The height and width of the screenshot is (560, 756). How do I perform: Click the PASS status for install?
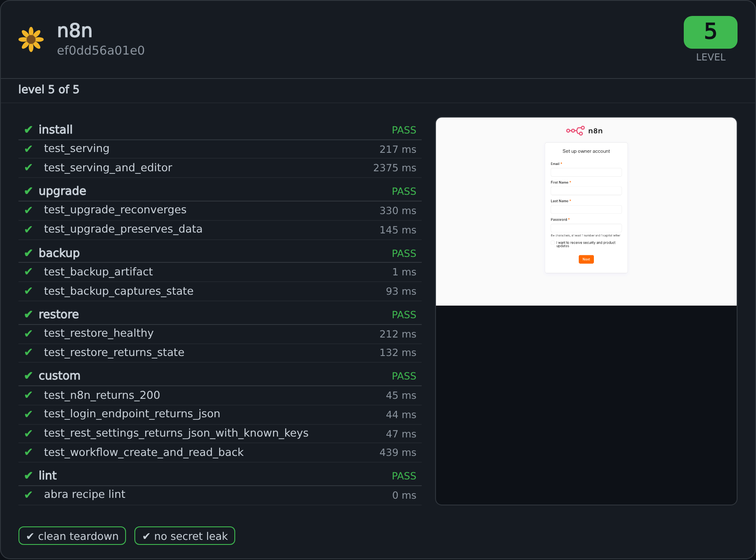(404, 130)
